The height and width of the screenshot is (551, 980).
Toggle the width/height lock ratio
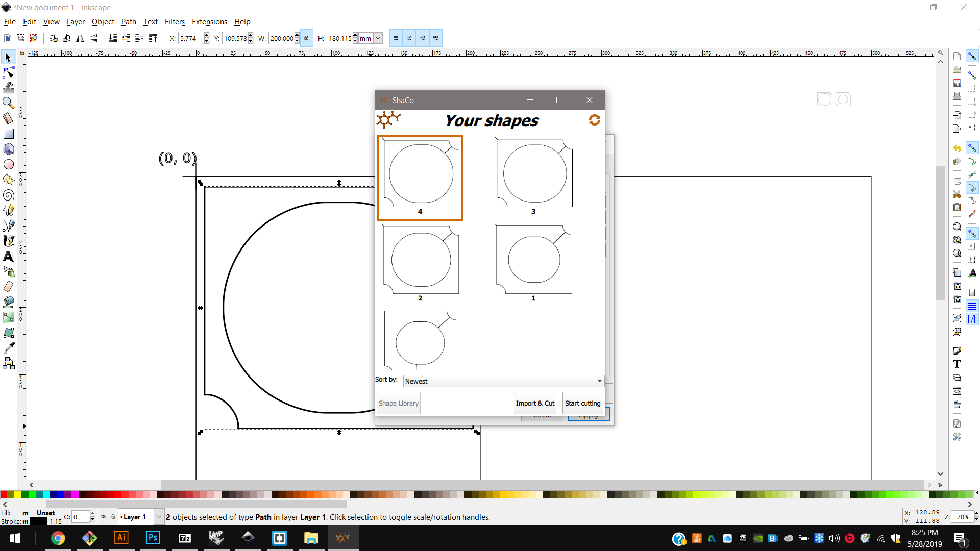pos(306,38)
